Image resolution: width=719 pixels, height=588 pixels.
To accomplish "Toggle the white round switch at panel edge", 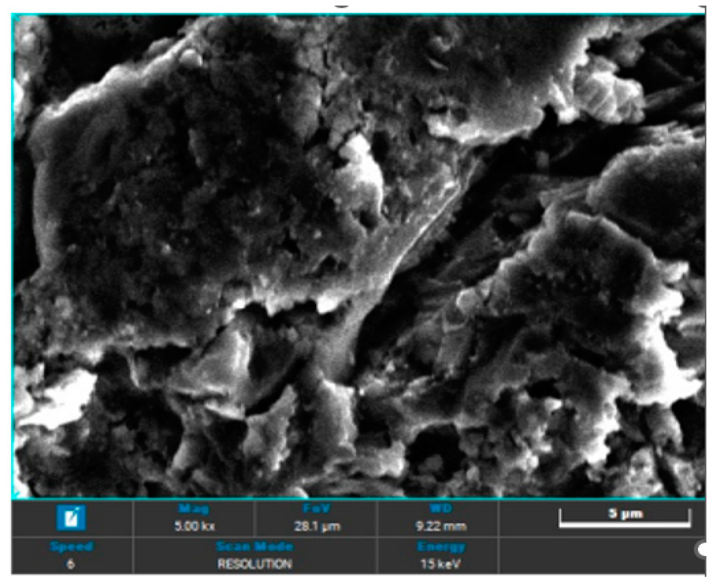I will pos(701,549).
